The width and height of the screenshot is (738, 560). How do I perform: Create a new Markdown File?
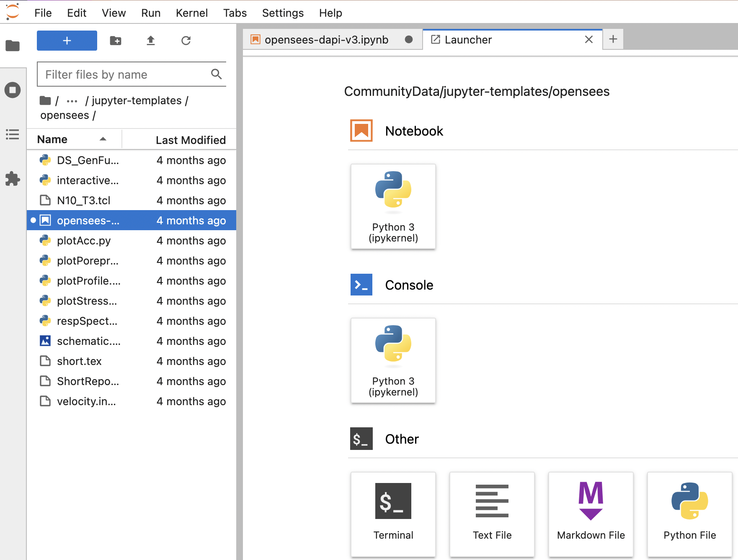click(x=591, y=514)
